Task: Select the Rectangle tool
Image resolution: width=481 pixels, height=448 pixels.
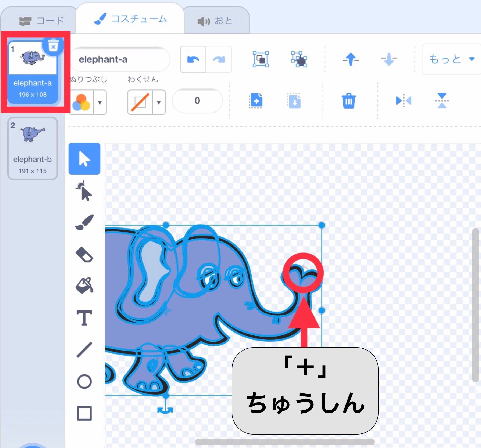Action: tap(84, 413)
